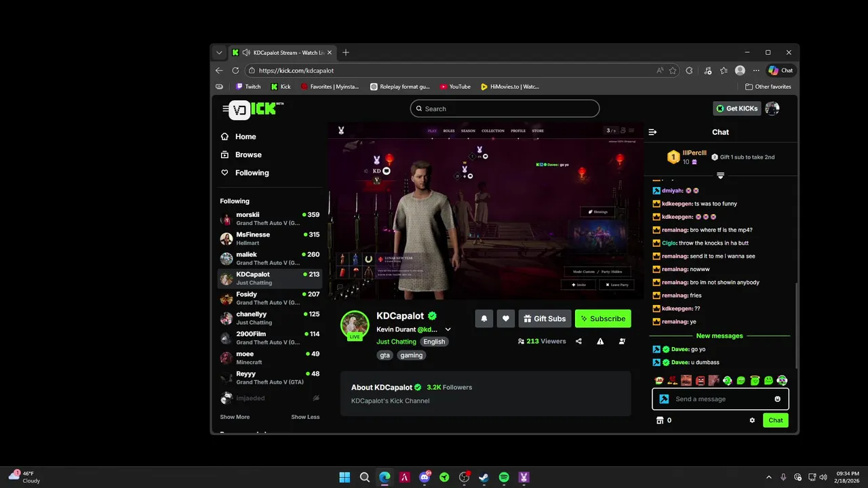Click Show More in Following list
The width and height of the screenshot is (868, 488).
tap(235, 417)
